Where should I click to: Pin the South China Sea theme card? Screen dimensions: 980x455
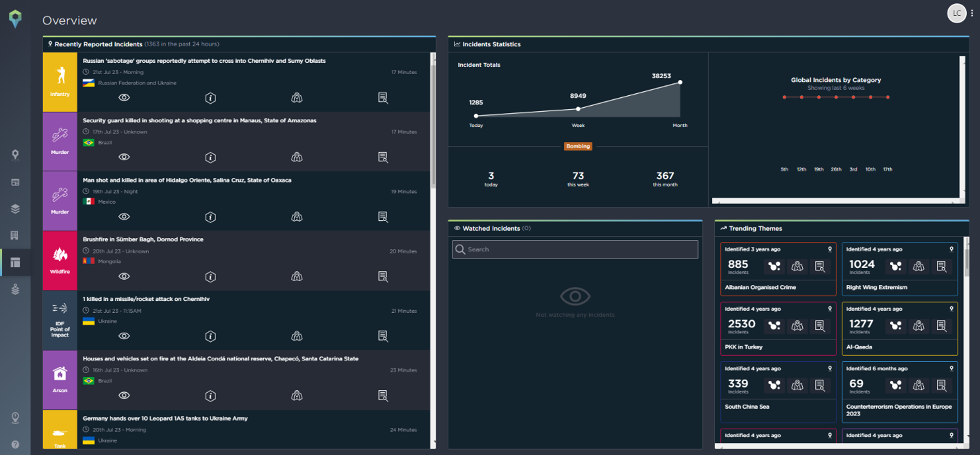(830, 368)
